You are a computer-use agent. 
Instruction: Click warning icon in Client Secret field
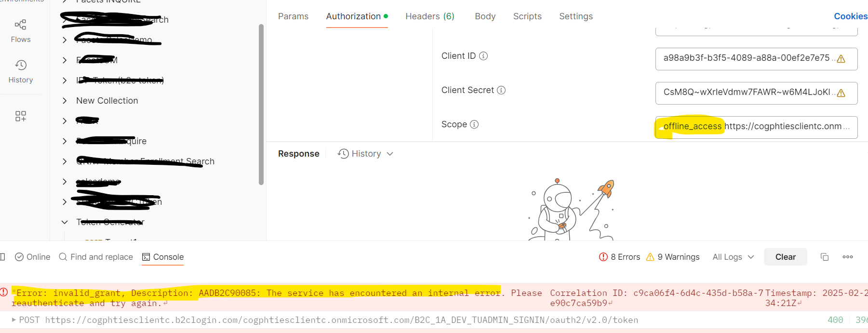[841, 93]
